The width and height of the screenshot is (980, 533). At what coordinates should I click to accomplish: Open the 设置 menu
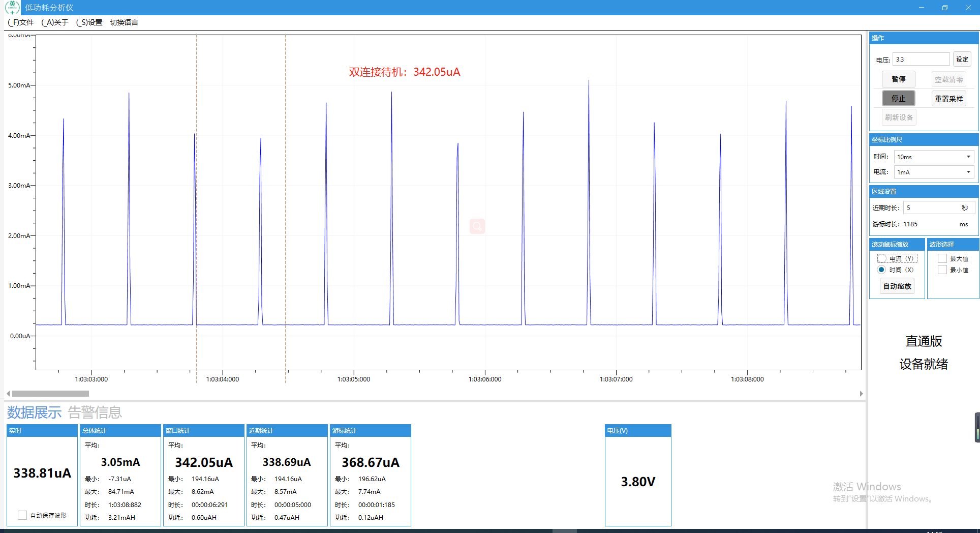tap(89, 22)
